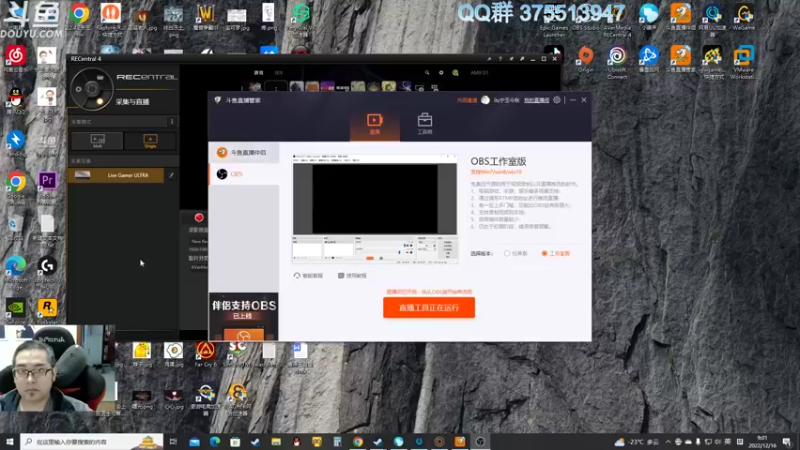Choose the 工作室版 radio option
This screenshot has height=450, width=800.
tap(555, 253)
